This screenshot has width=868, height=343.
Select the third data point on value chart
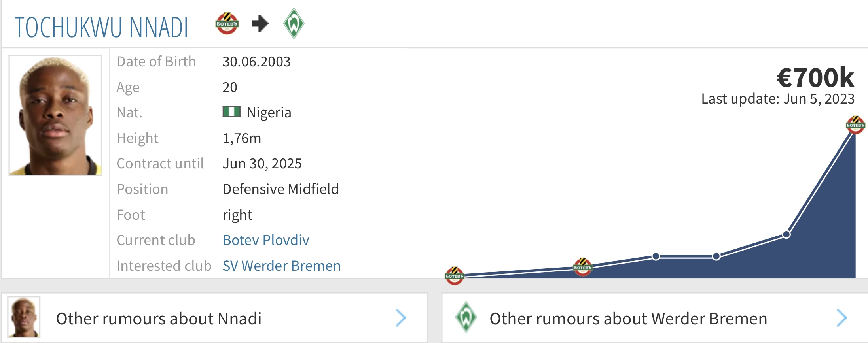point(656,256)
